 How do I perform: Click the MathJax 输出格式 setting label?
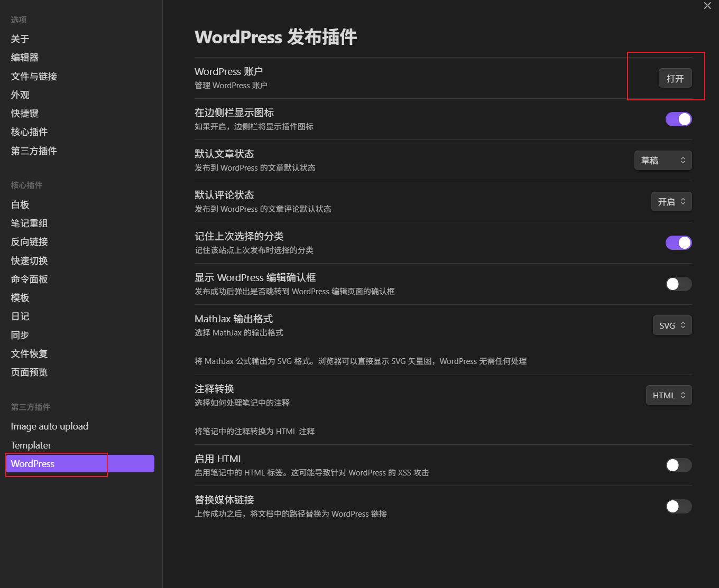(234, 319)
